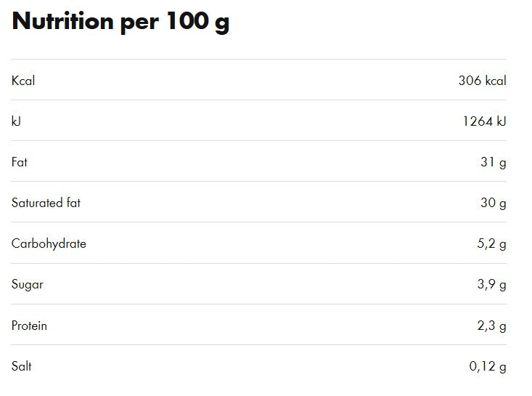This screenshot has width=532, height=396.
Task: Select the 306 kcal value
Action: pos(482,81)
